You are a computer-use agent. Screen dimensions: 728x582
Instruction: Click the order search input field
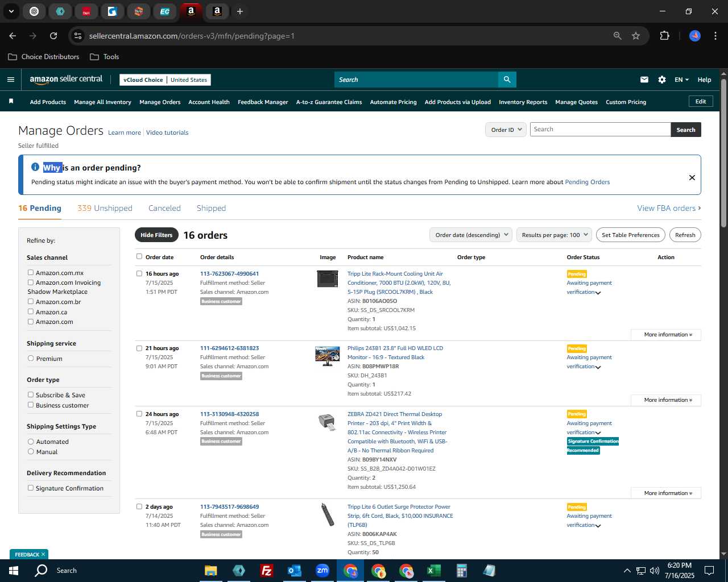pos(600,130)
